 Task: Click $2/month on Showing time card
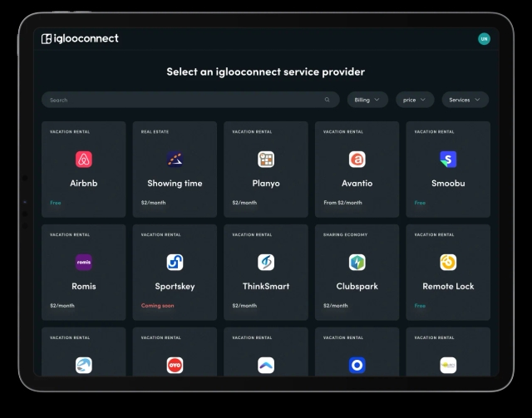click(153, 203)
